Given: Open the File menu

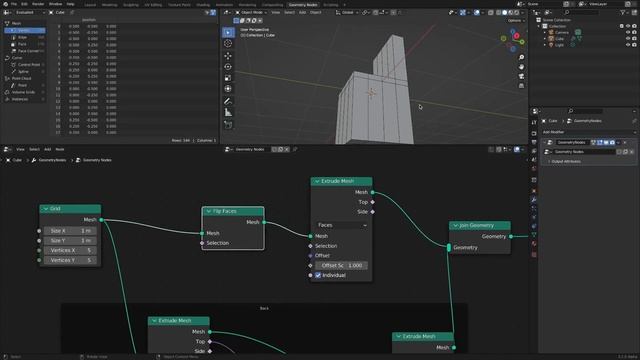Looking at the screenshot, I should pyautogui.click(x=14, y=4).
